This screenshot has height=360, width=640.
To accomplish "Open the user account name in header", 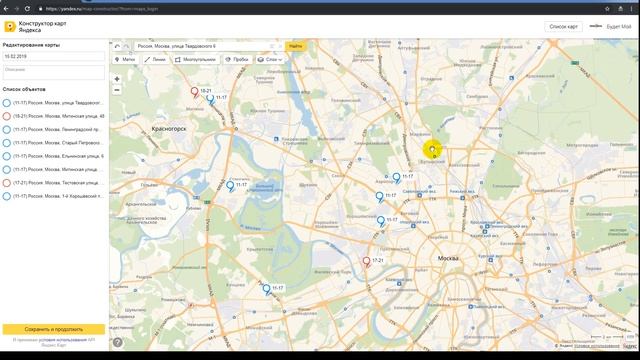I will 619,27.
